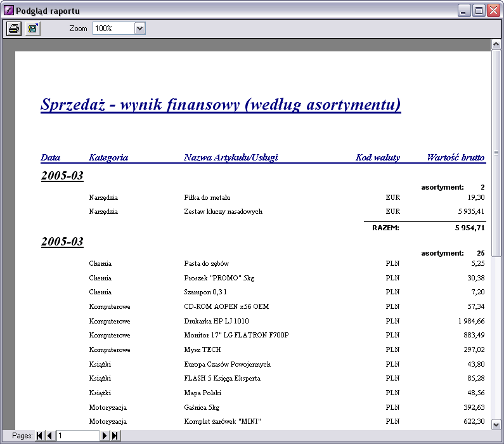The image size is (504, 444).
Task: Maximize the Podgląd raportu window
Action: pos(479,11)
